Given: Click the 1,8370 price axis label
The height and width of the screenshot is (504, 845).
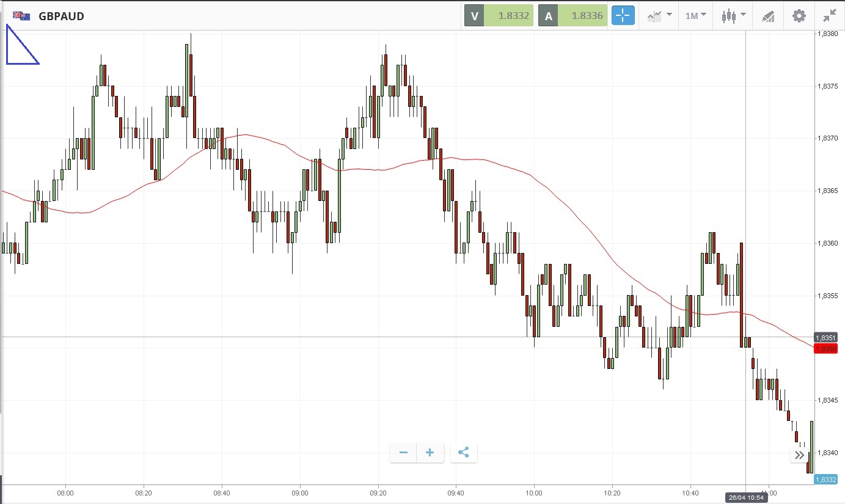Looking at the screenshot, I should tap(828, 139).
